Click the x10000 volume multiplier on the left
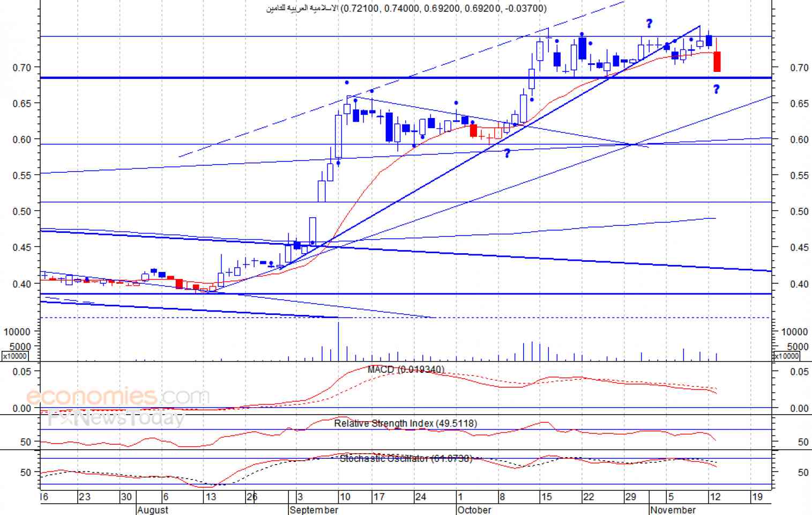Screen dimensions: 812x515 pyautogui.click(x=15, y=356)
